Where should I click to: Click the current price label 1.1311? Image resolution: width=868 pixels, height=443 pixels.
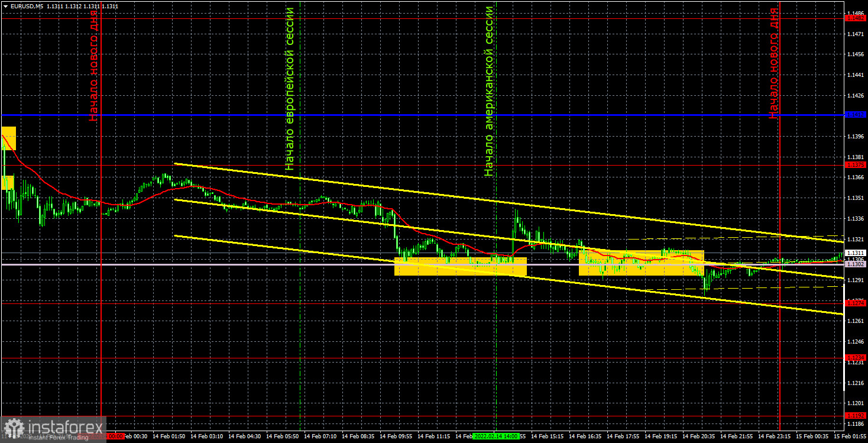point(856,253)
